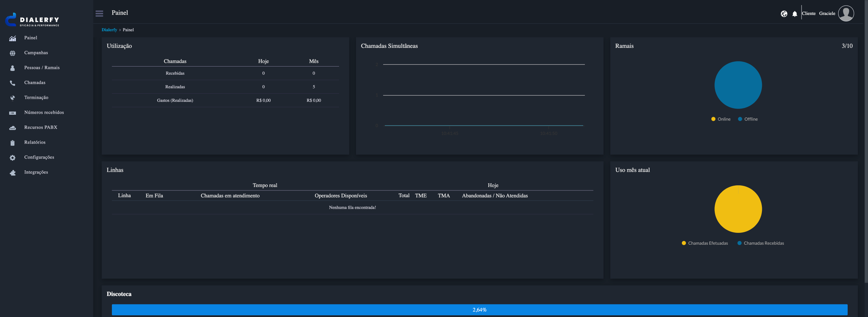Click the yellow Uso mês atual pie chart
868x317 pixels.
pos(738,209)
